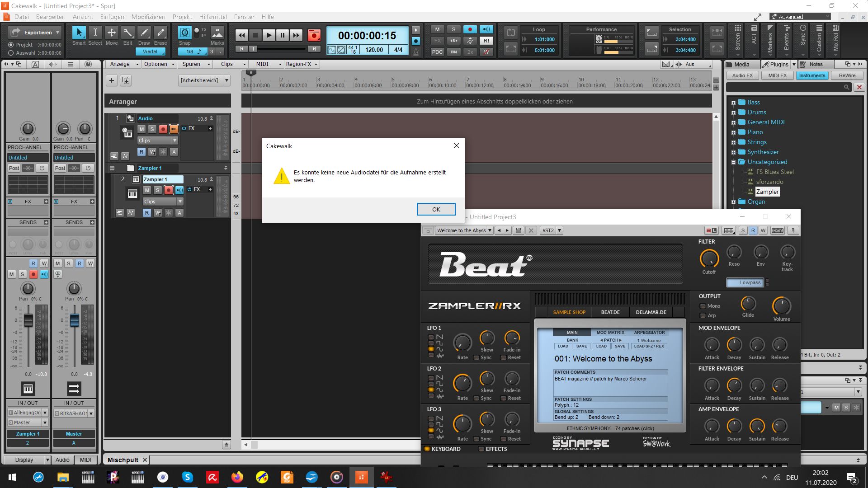Click the Play transport button
Screen dimensions: 868x488
tap(269, 35)
